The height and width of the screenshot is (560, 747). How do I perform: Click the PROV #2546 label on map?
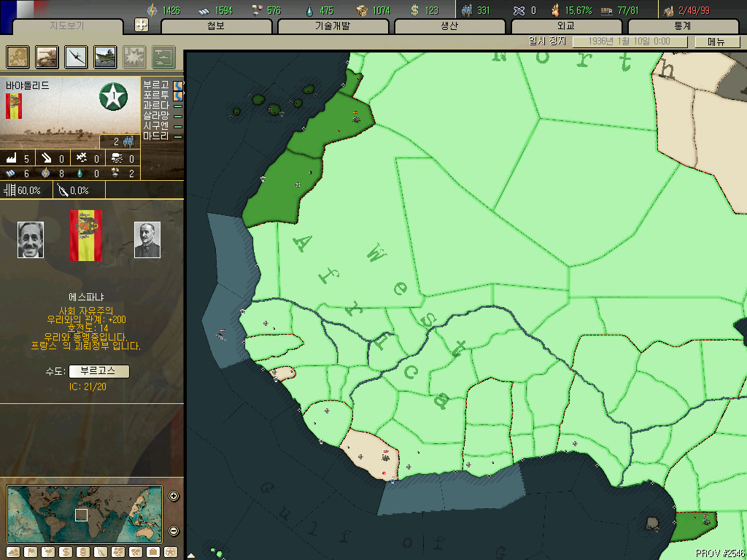(x=720, y=553)
